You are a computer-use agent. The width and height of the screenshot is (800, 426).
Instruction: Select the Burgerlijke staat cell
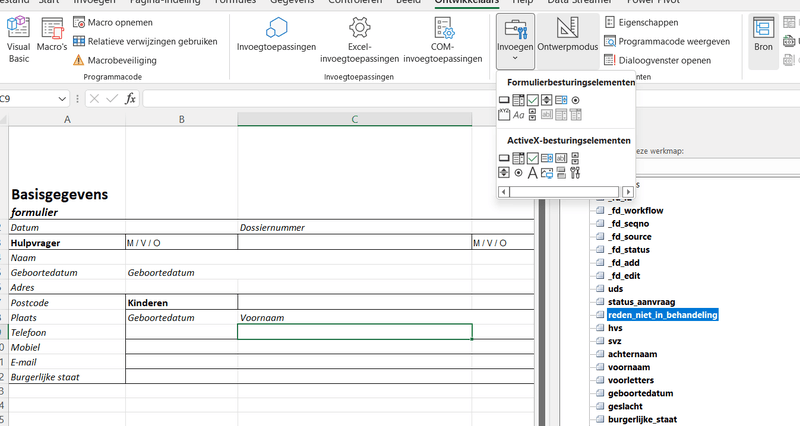click(x=67, y=377)
